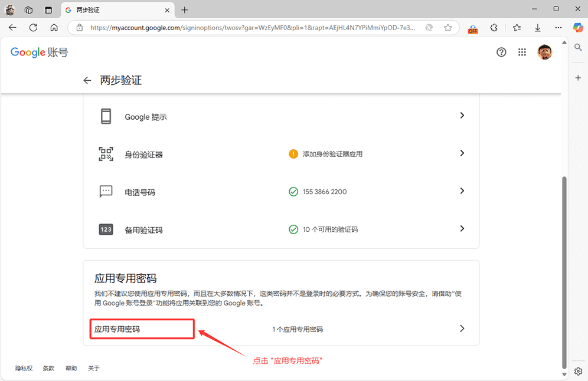Open the Downloads icon
The height and width of the screenshot is (381, 588).
point(537,27)
